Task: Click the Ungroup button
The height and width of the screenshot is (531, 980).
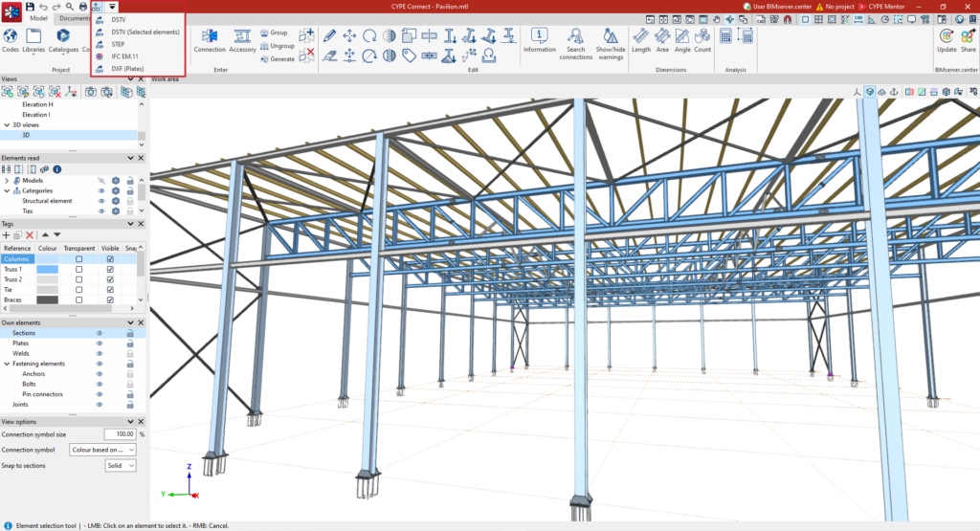Action: tap(277, 46)
